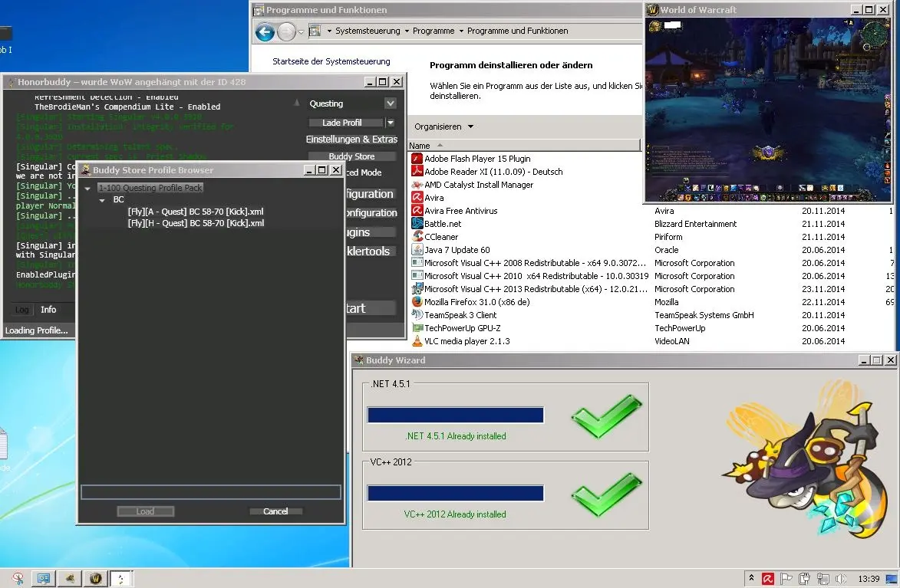Click the winged shield emblem in WoW
The width and height of the screenshot is (900, 588).
pyautogui.click(x=769, y=153)
